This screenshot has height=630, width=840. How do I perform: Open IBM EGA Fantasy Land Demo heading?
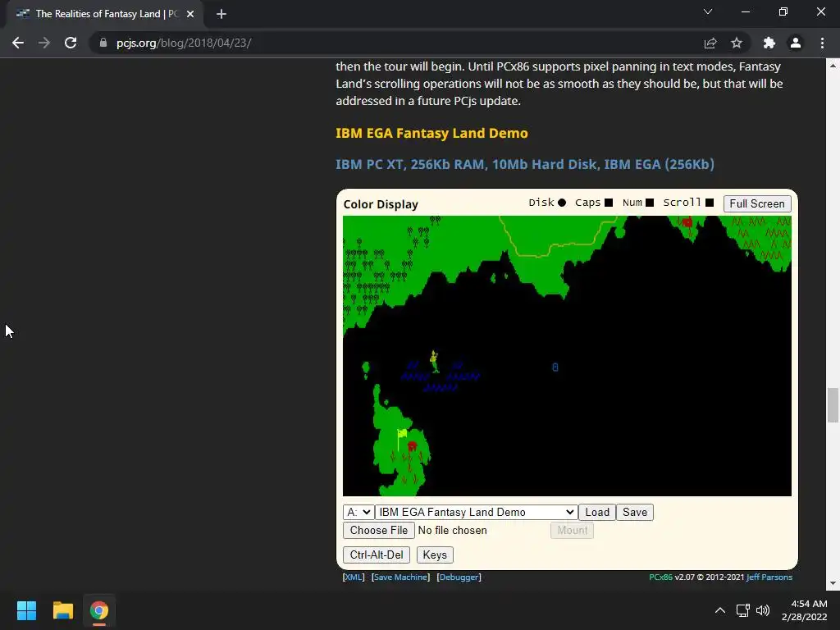tap(431, 133)
